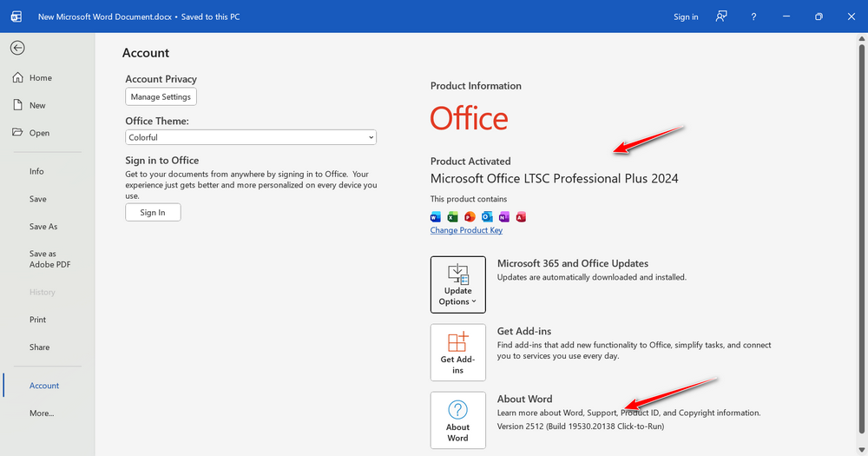The image size is (868, 456).
Task: Click the back arrow to leave Backstage
Action: (17, 48)
